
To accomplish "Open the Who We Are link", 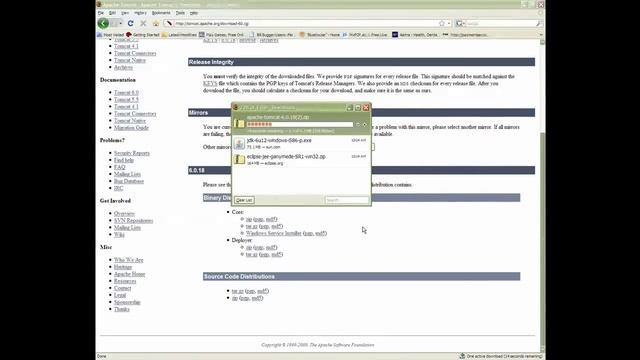I will [129, 260].
